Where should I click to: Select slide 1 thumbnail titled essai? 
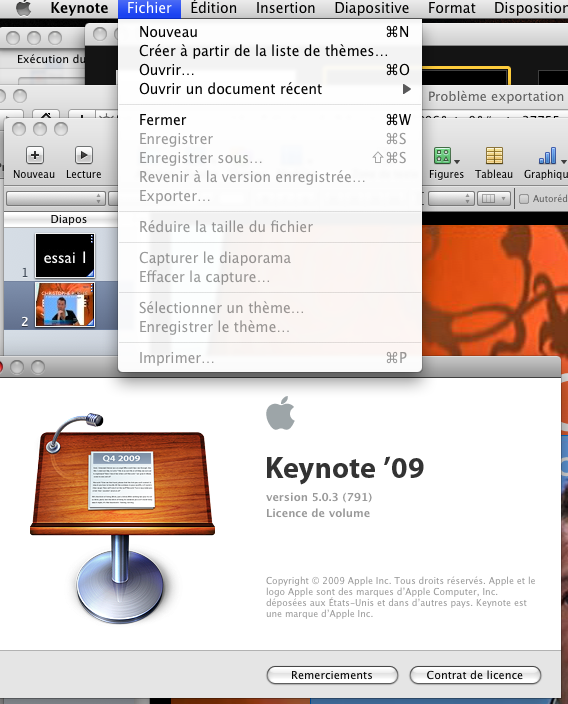coord(65,255)
